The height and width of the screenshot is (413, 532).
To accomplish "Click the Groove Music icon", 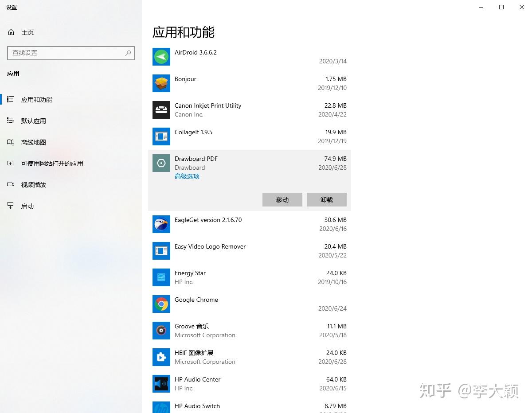I will point(161,331).
